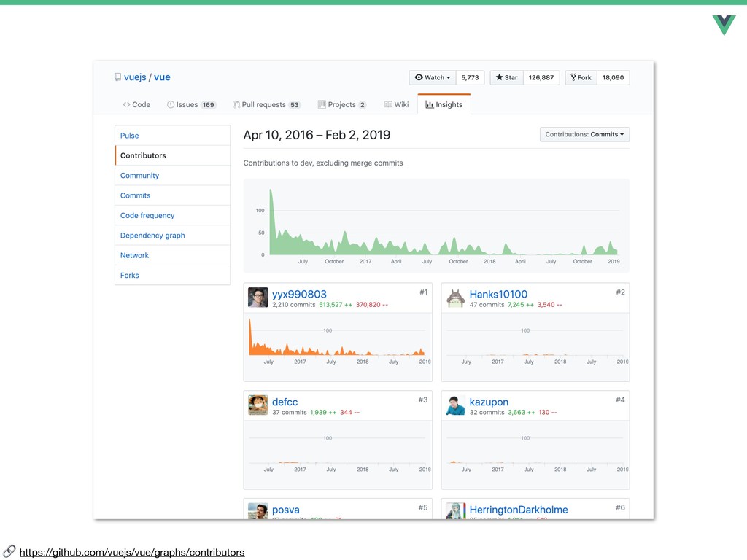
Task: Click the #4 rank anchor on kazupon's card
Action: click(620, 400)
